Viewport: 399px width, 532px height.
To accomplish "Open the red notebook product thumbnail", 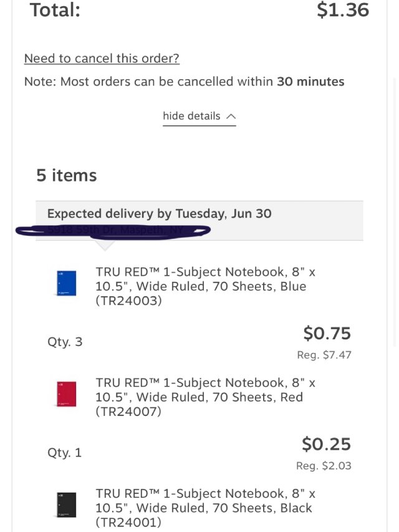I will pyautogui.click(x=65, y=394).
